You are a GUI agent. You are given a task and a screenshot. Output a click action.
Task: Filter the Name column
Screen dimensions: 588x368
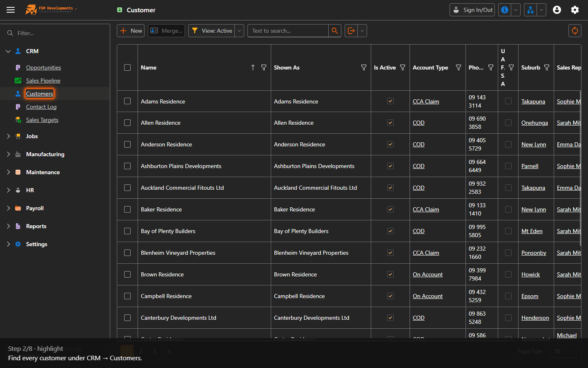[264, 67]
